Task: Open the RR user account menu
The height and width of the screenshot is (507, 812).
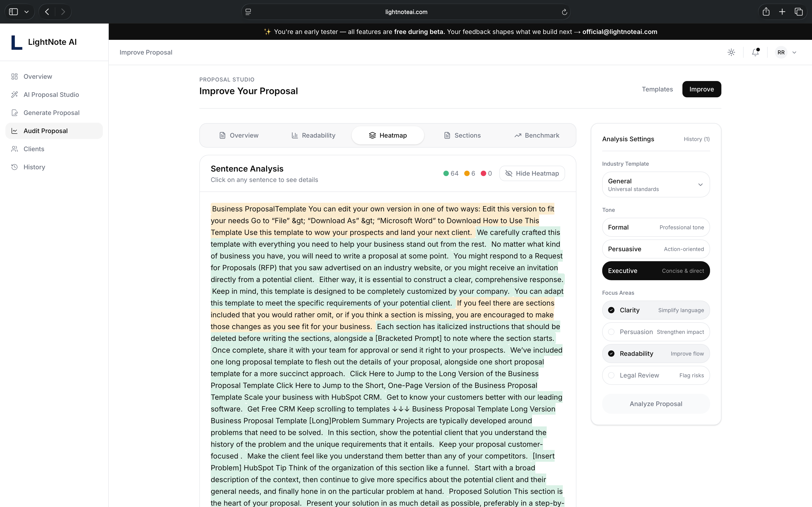Action: pyautogui.click(x=786, y=52)
